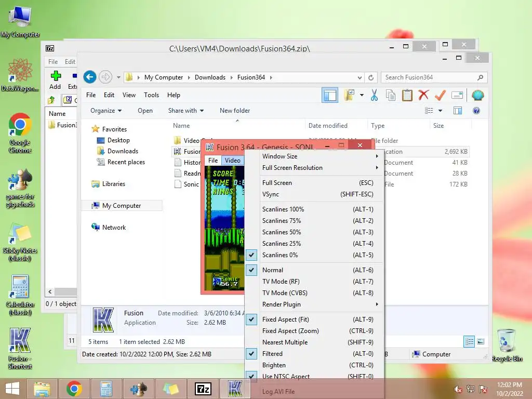Refresh the Fusion364 folder view
This screenshot has width=532, height=399.
[371, 78]
